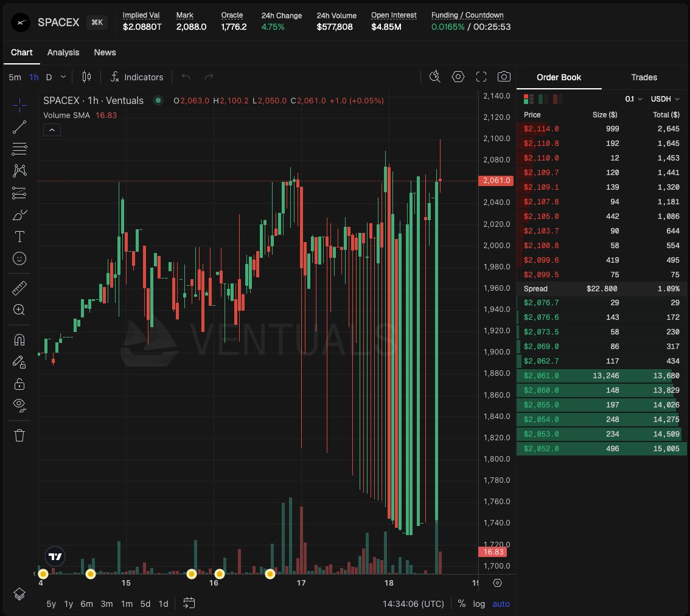This screenshot has height=616, width=690.
Task: Open the go-to-date calendar icon
Action: pyautogui.click(x=189, y=603)
